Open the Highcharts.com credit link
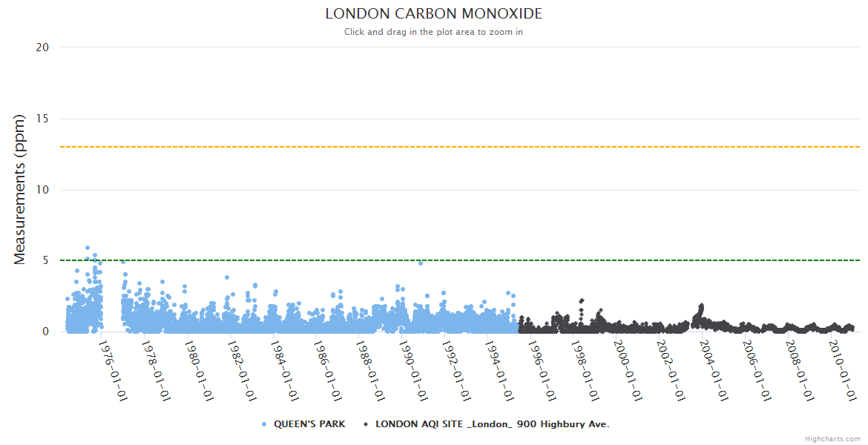Image resolution: width=868 pixels, height=445 pixels. pyautogui.click(x=832, y=438)
